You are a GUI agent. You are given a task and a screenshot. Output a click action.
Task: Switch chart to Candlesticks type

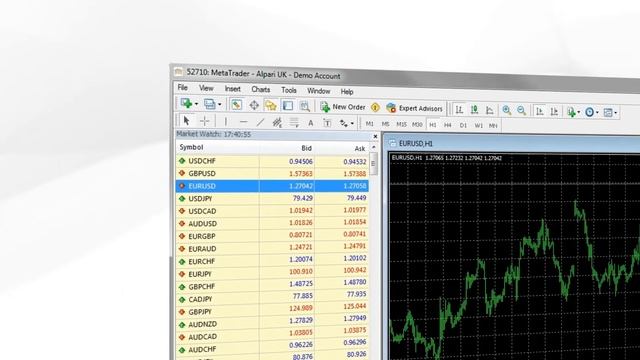pyautogui.click(x=474, y=109)
